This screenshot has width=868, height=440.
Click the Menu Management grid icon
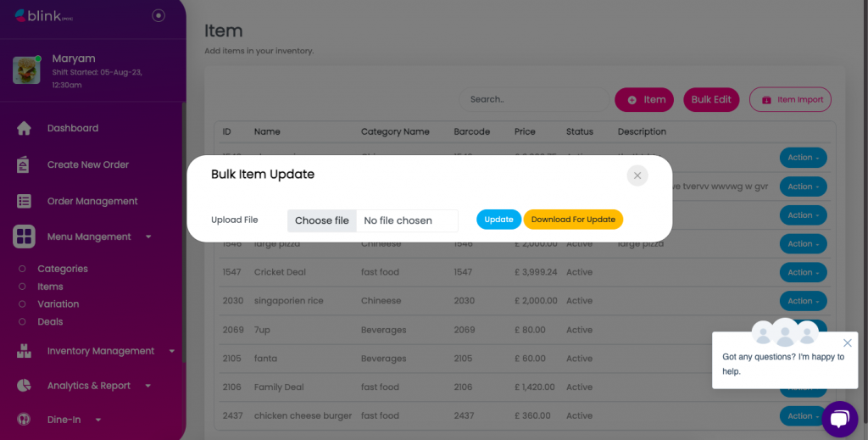pos(24,237)
